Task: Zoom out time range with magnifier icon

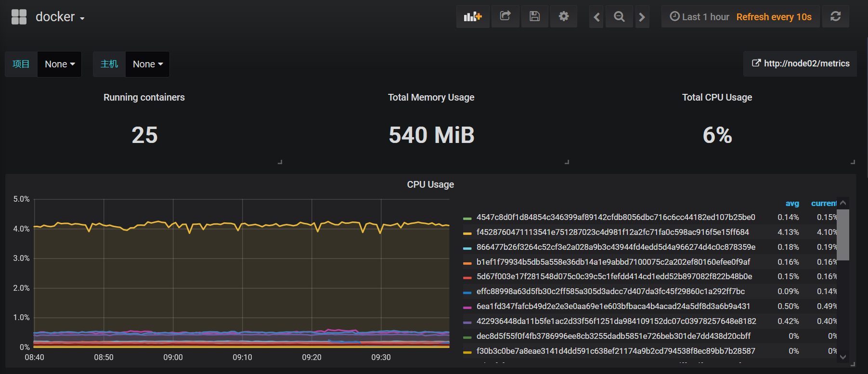Action: (x=619, y=17)
